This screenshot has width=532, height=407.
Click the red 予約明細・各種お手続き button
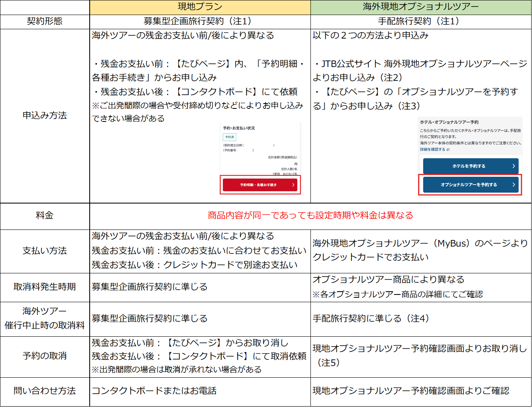point(260,185)
